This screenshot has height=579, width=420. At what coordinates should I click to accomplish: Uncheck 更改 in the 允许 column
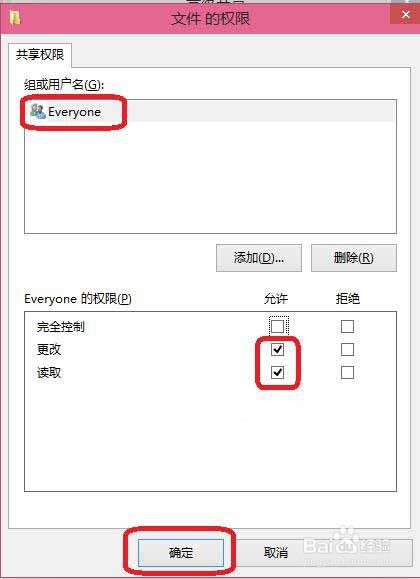tap(277, 349)
